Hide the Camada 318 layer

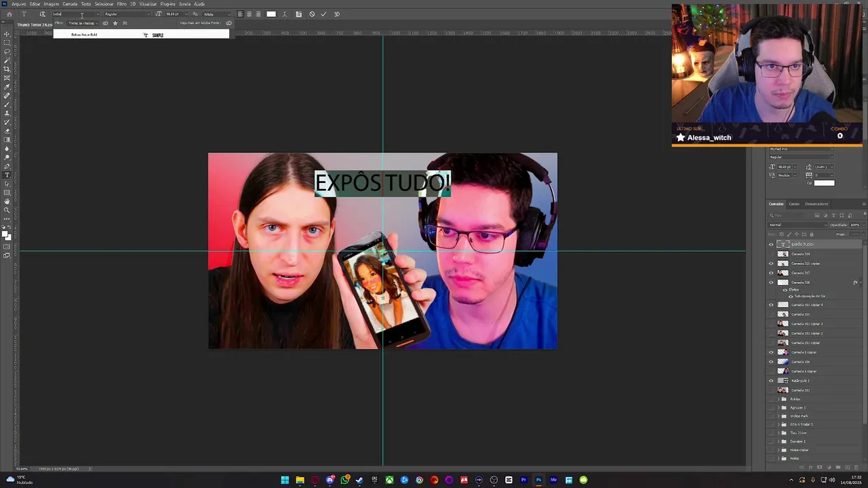pos(771,283)
